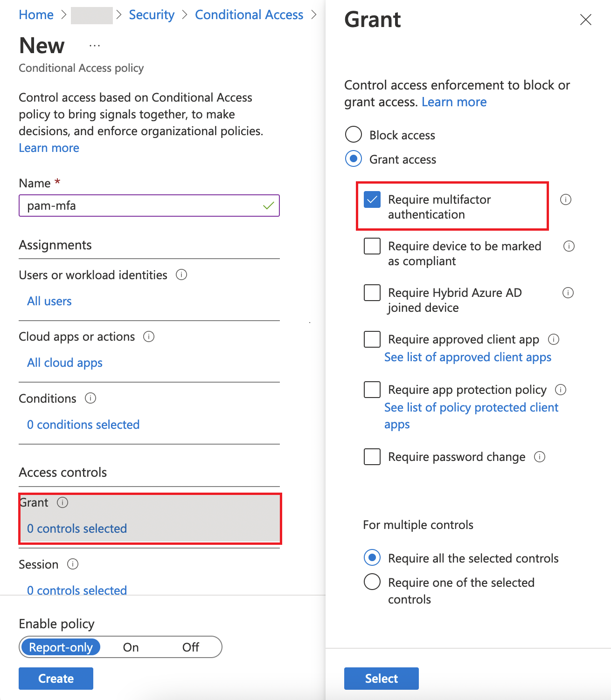Image resolution: width=611 pixels, height=700 pixels.
Task: Click info icon beside Require password change
Action: pyautogui.click(x=540, y=457)
